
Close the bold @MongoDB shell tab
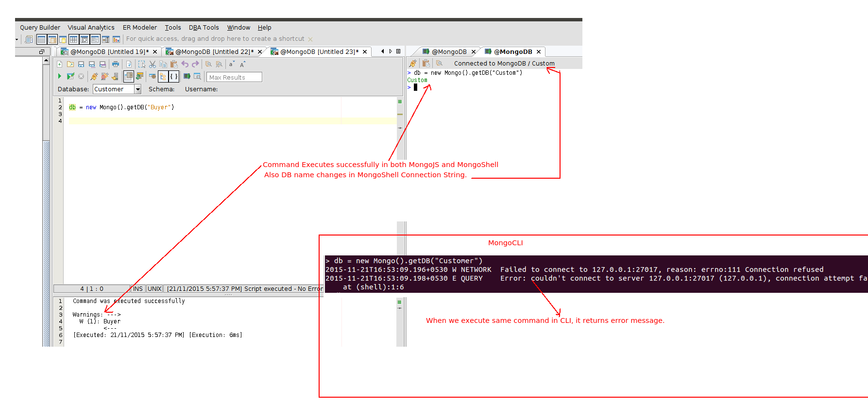pos(539,51)
